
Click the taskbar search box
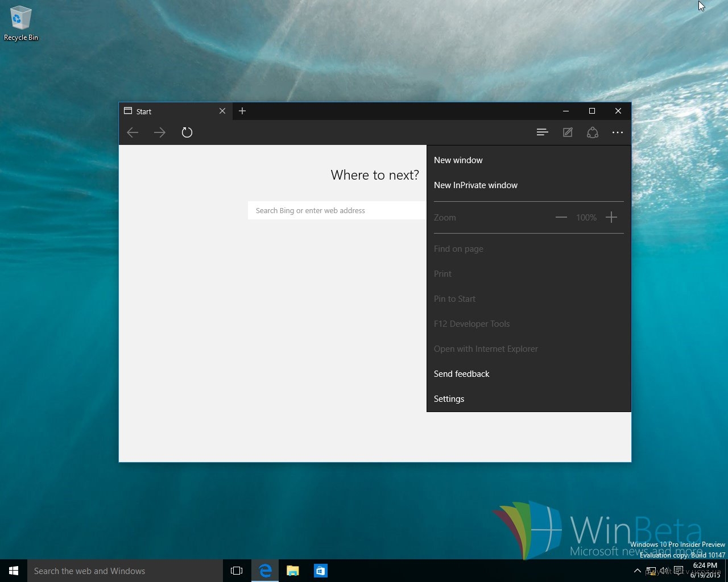pyautogui.click(x=125, y=571)
